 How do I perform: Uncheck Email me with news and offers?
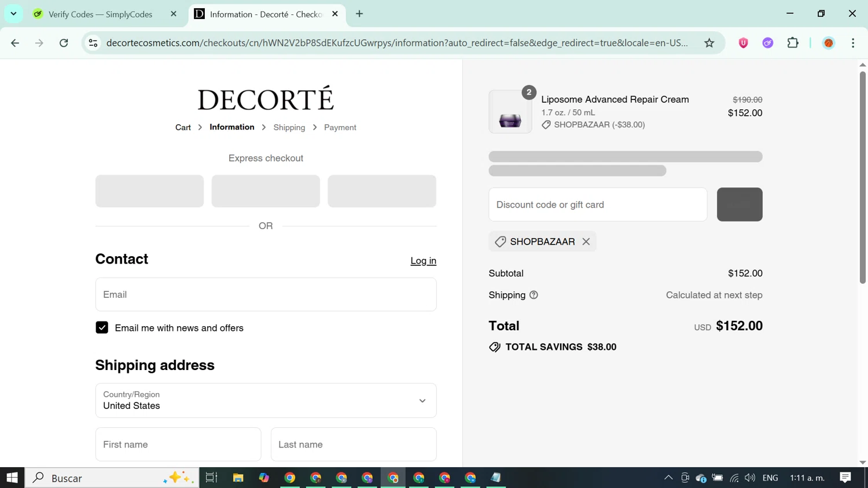[x=102, y=328]
